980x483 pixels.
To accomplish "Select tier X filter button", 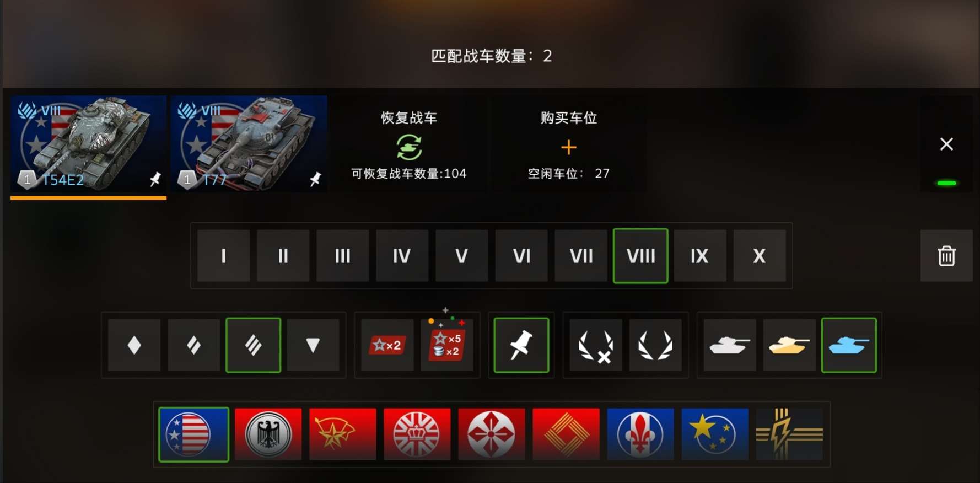I will tap(760, 256).
